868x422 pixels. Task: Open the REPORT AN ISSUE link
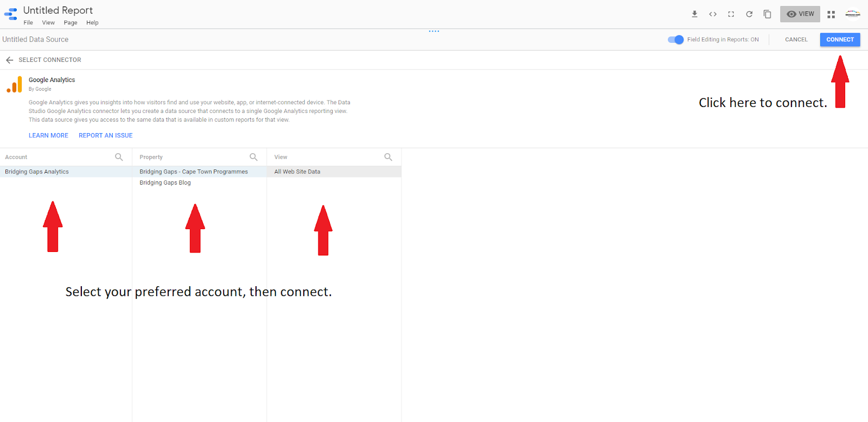(105, 136)
